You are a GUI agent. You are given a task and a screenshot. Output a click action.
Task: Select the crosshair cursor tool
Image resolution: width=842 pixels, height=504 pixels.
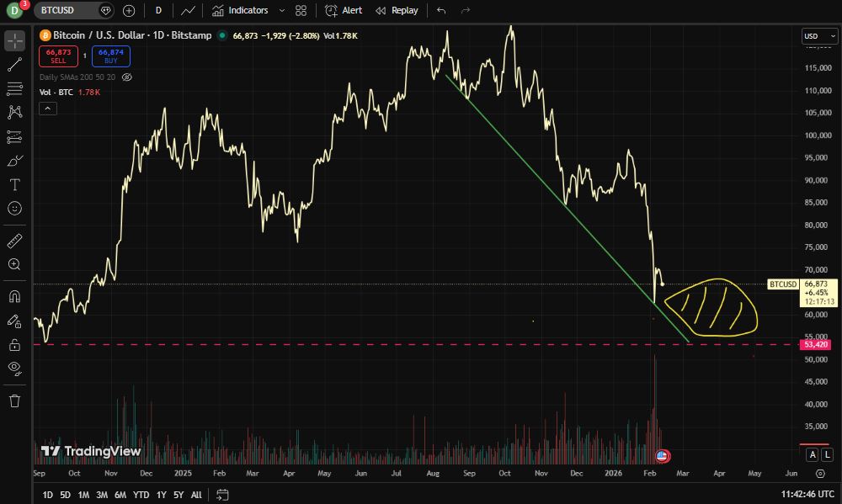tap(14, 40)
